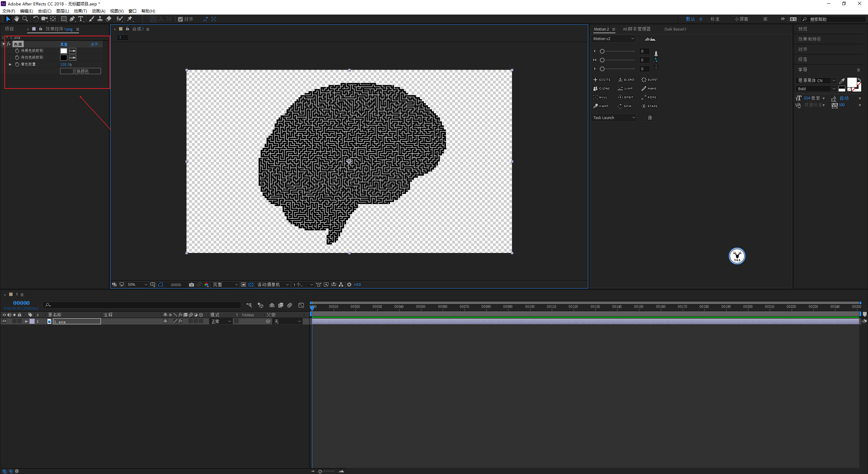Toggle stopwatch for 将白色映射到

click(x=17, y=57)
